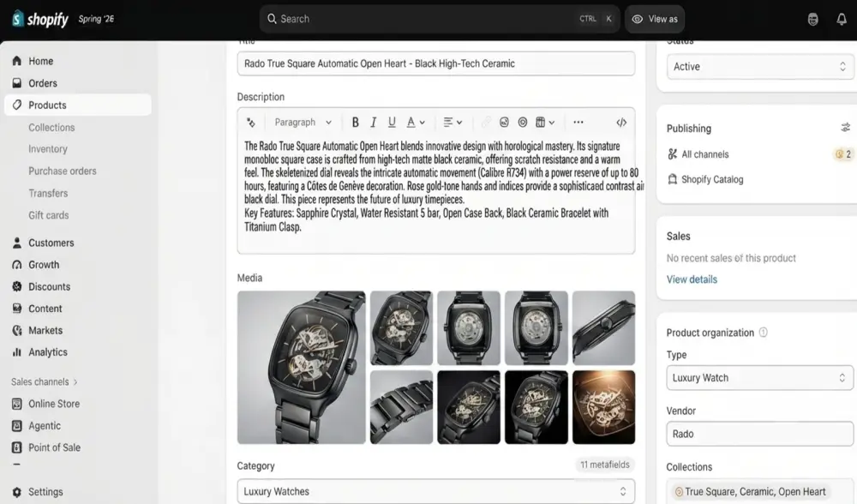The height and width of the screenshot is (504, 857).
Task: Open the text color dropdown
Action: coord(416,123)
